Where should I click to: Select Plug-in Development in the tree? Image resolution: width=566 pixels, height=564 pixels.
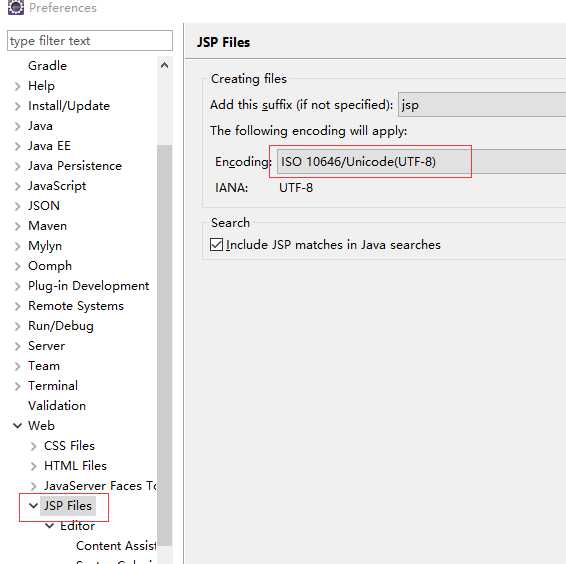(x=88, y=286)
